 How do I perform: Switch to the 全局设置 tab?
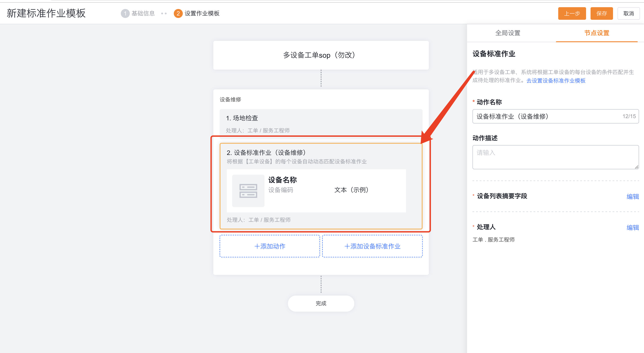point(507,33)
